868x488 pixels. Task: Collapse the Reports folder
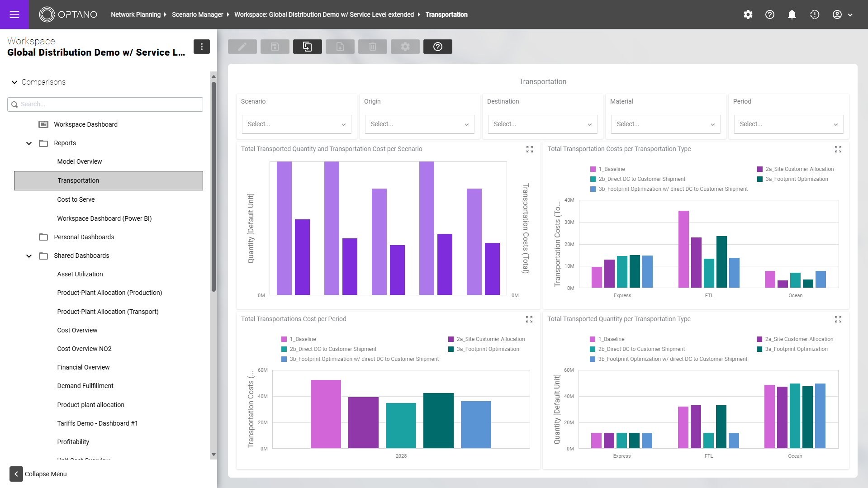[29, 143]
